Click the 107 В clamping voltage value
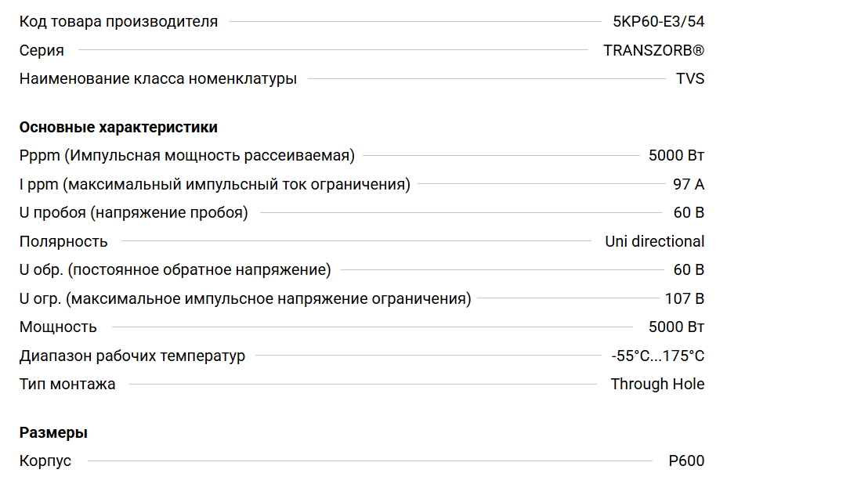 click(685, 298)
